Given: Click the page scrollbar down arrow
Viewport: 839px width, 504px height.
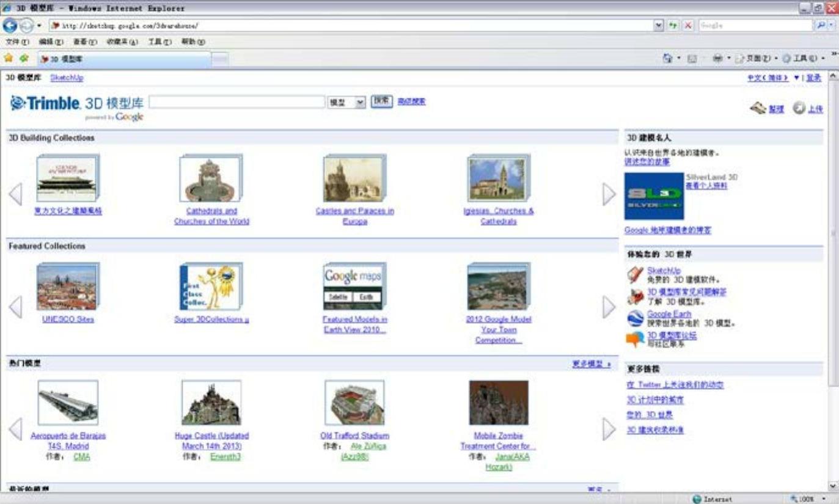Looking at the screenshot, I should 834,487.
